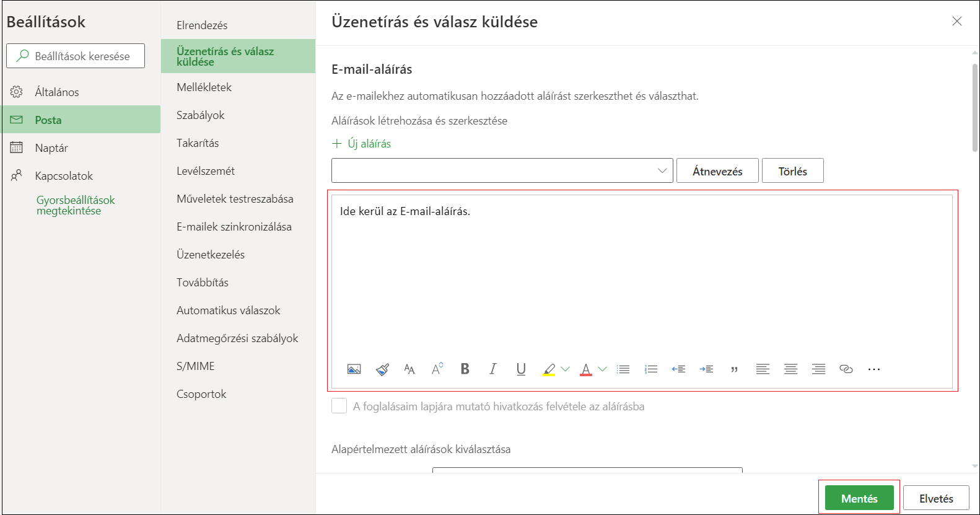Viewport: 980px width, 515px height.
Task: Open the default signature dropdown below
Action: (587, 470)
